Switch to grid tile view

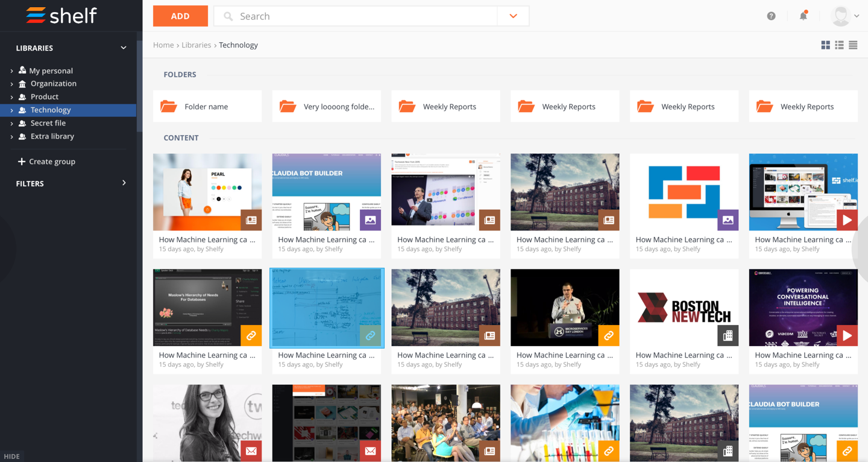pos(825,45)
